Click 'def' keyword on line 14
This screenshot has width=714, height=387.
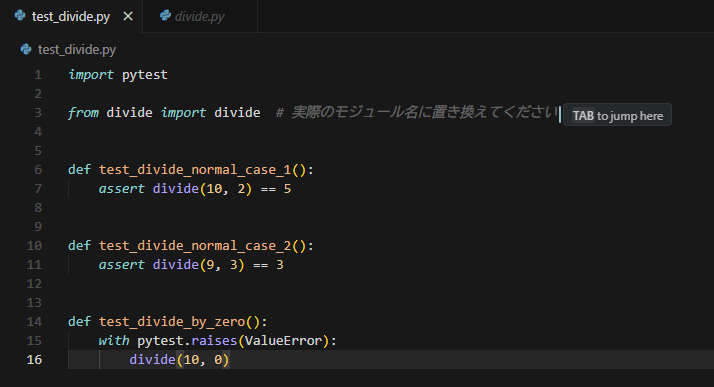pos(79,322)
